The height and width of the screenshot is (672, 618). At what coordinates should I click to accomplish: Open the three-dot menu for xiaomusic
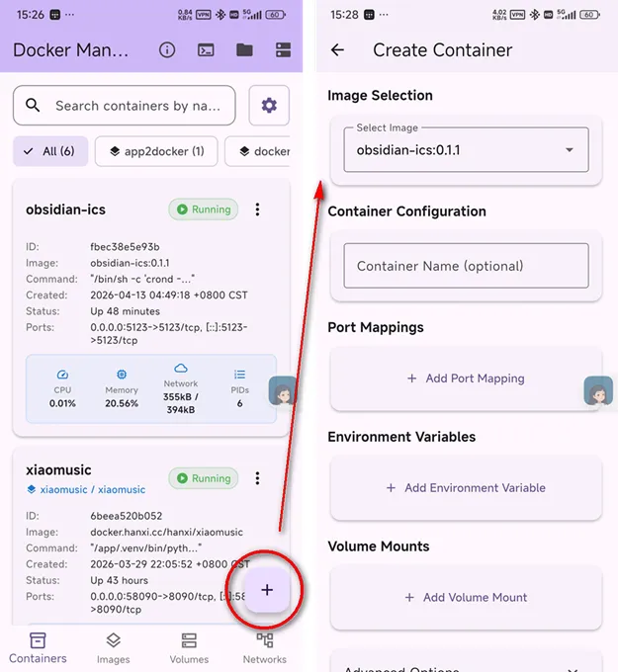pyautogui.click(x=257, y=478)
